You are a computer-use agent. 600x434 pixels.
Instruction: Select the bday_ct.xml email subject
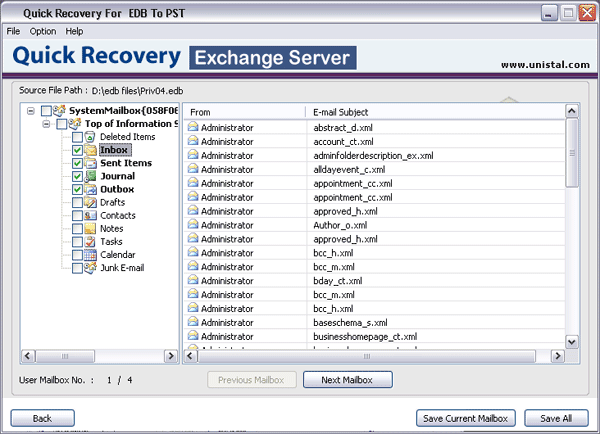click(338, 281)
